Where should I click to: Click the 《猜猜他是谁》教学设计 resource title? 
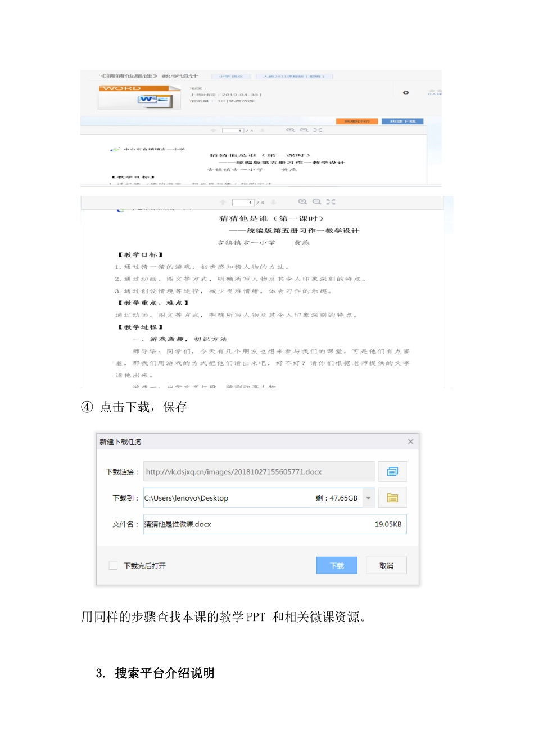tap(150, 76)
